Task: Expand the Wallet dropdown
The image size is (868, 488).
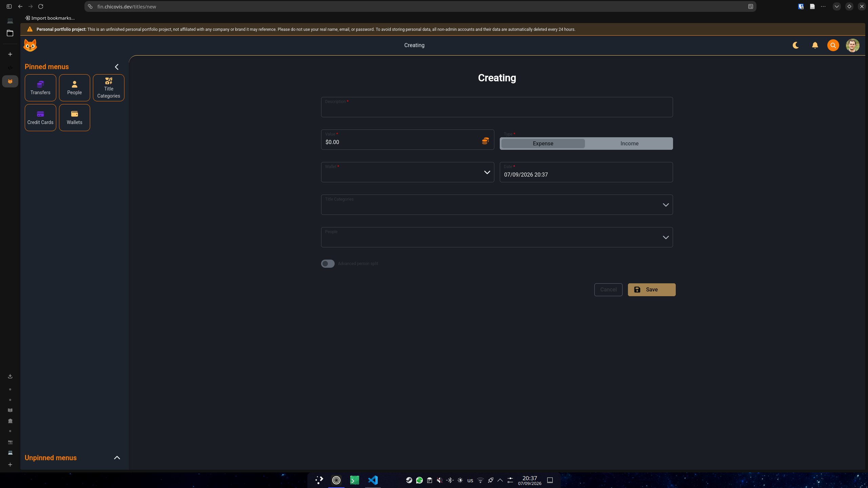Action: 408,172
